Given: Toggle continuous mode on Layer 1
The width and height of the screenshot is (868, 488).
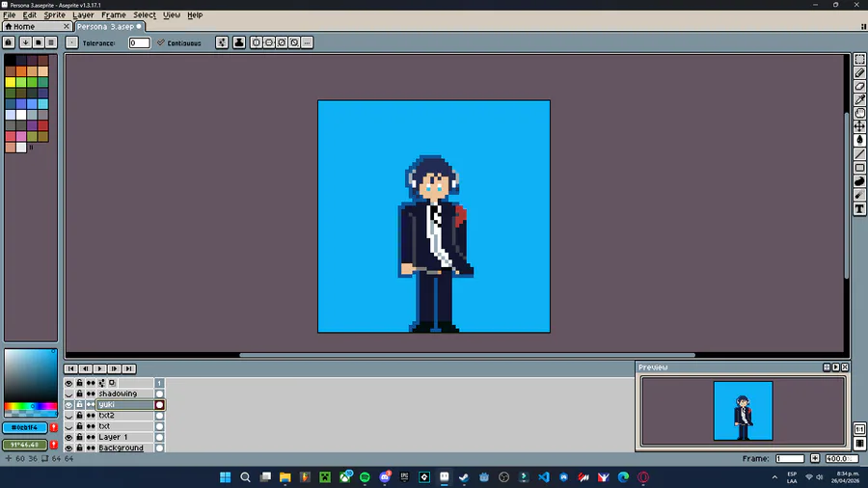Looking at the screenshot, I should tap(91, 437).
